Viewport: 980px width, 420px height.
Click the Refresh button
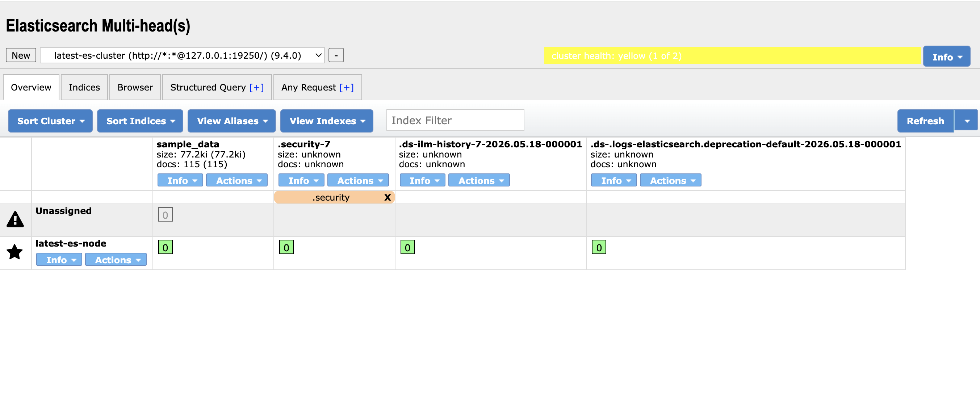coord(926,121)
